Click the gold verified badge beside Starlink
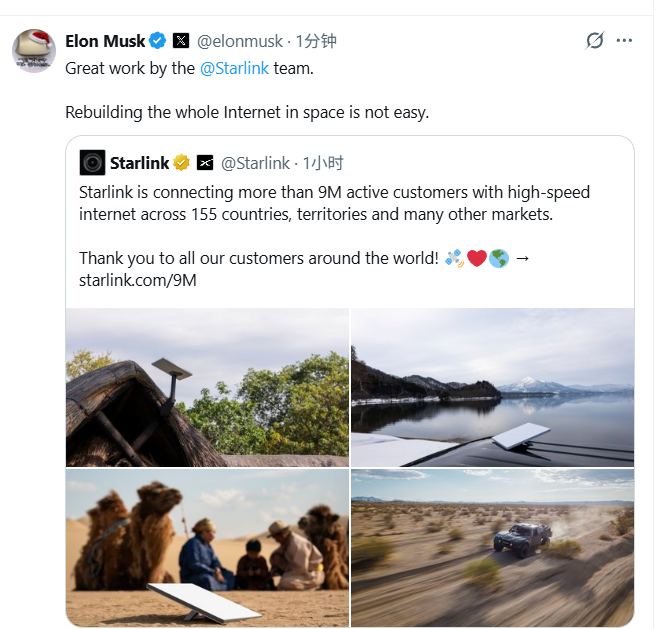 point(182,162)
